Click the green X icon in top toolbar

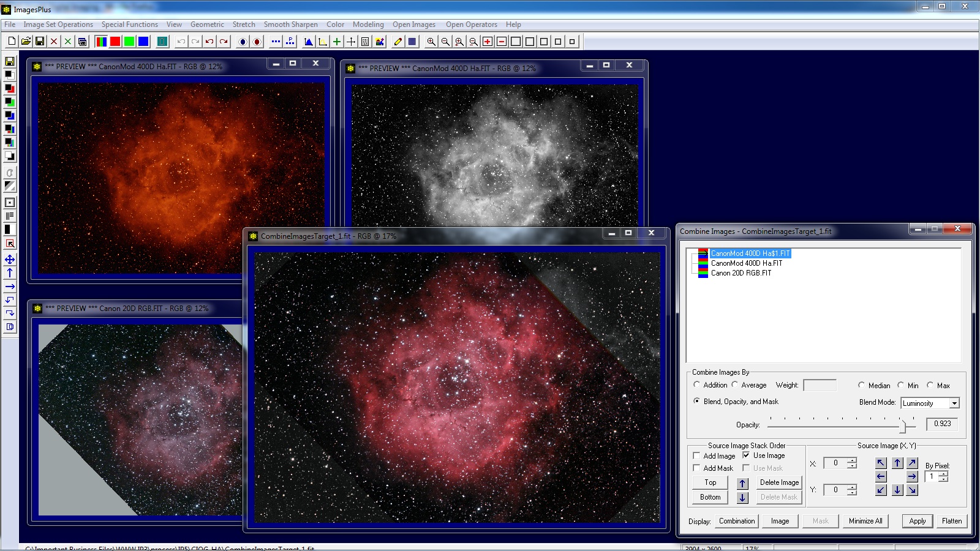tap(68, 42)
